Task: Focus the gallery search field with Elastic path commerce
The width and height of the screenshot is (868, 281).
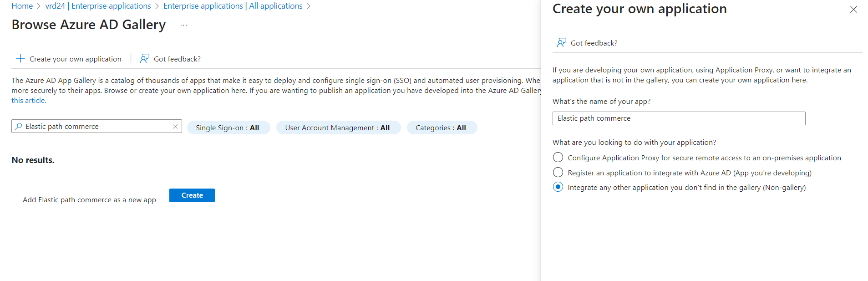Action: click(96, 126)
